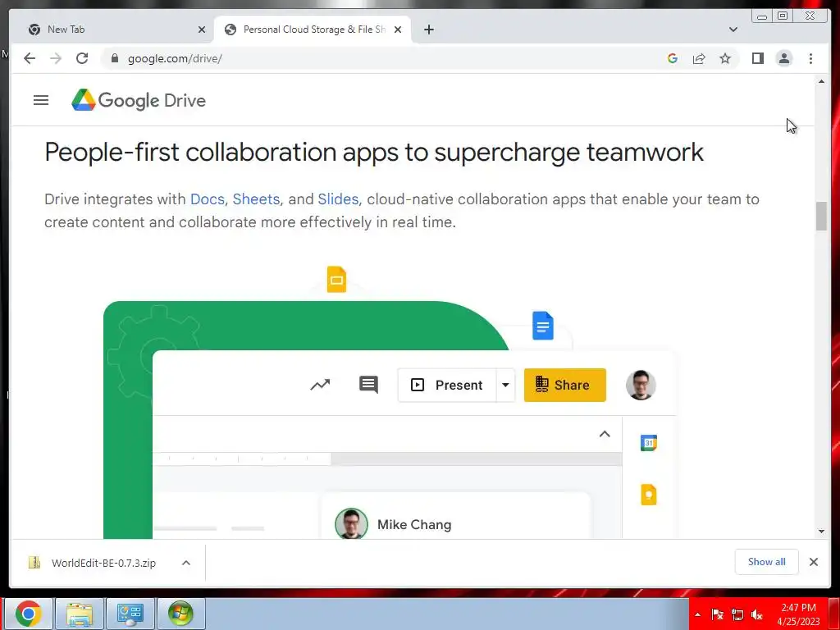Click Show all downloads
This screenshot has height=630, width=840.
[x=767, y=561]
